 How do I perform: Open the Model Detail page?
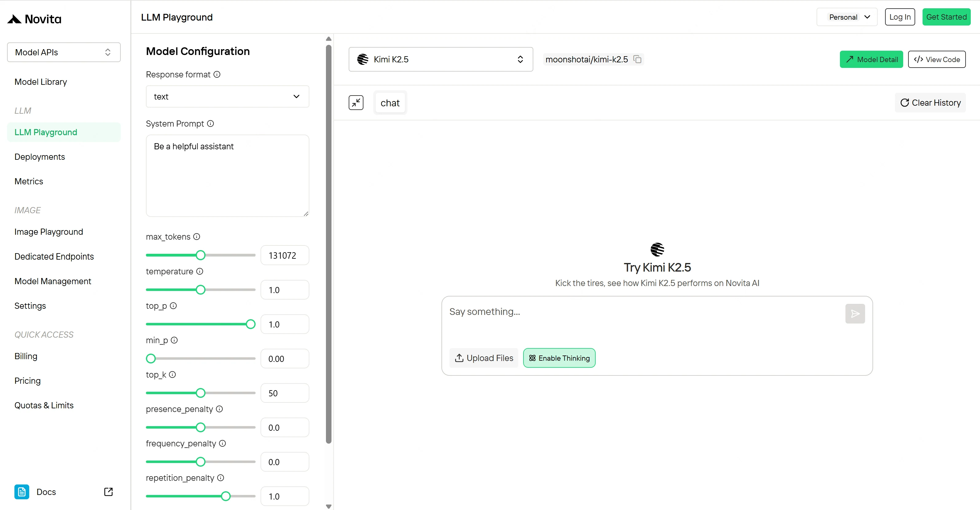point(871,59)
